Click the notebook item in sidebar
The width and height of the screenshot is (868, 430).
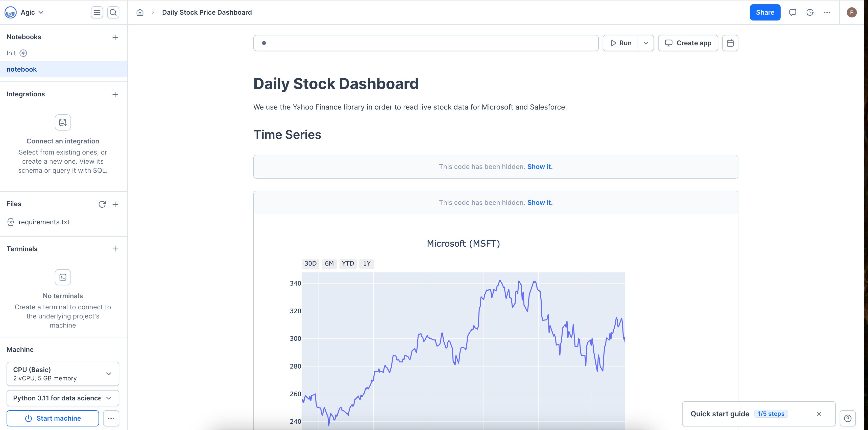click(x=21, y=69)
